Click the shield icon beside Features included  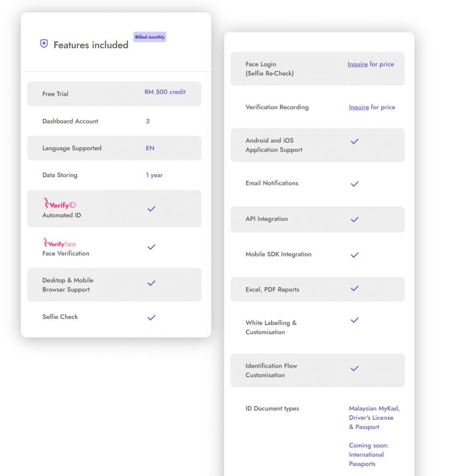pyautogui.click(x=44, y=44)
